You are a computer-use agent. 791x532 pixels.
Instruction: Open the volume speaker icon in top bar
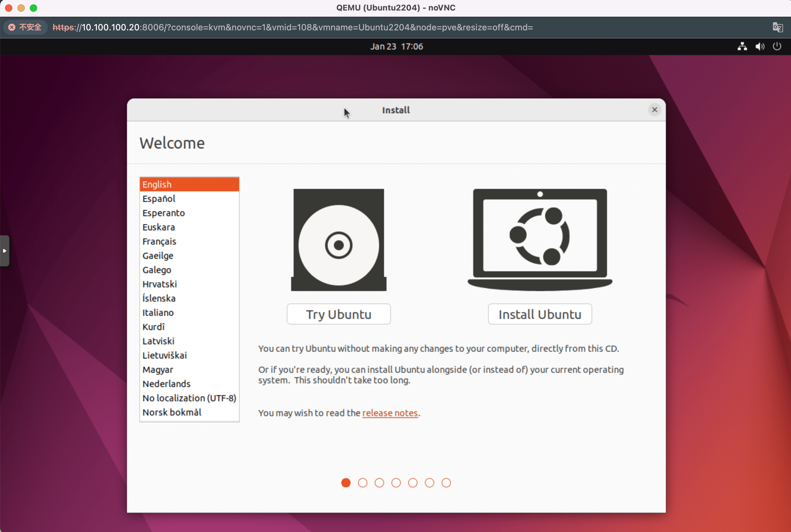(760, 46)
